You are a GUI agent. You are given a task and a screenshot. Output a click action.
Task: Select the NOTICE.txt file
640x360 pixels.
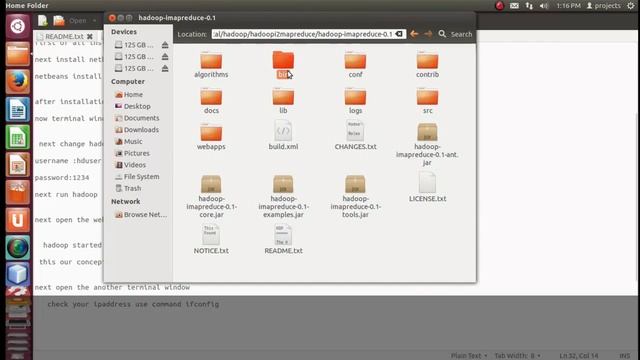(211, 239)
